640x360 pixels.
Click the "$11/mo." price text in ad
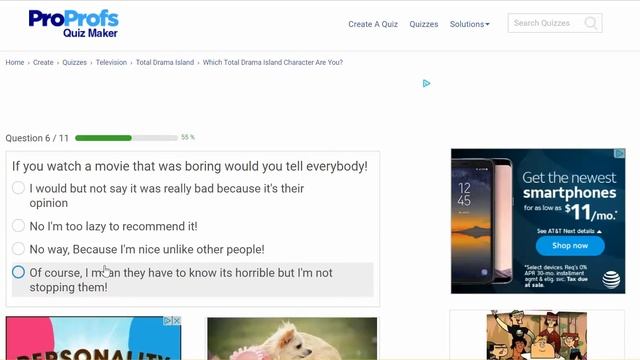(x=591, y=212)
